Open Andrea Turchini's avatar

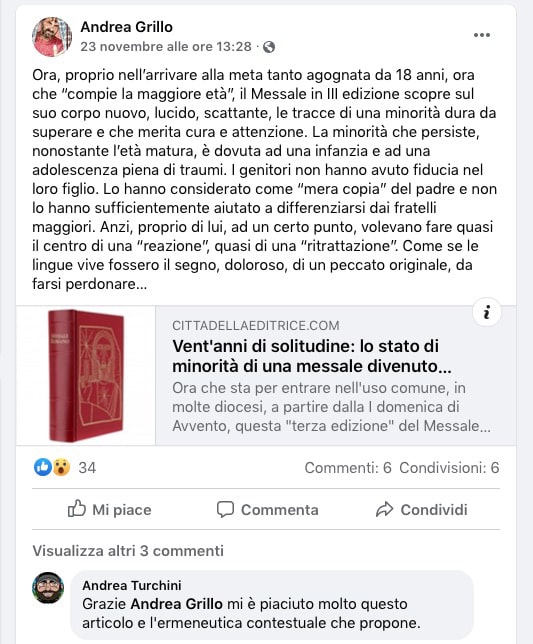pyautogui.click(x=48, y=588)
